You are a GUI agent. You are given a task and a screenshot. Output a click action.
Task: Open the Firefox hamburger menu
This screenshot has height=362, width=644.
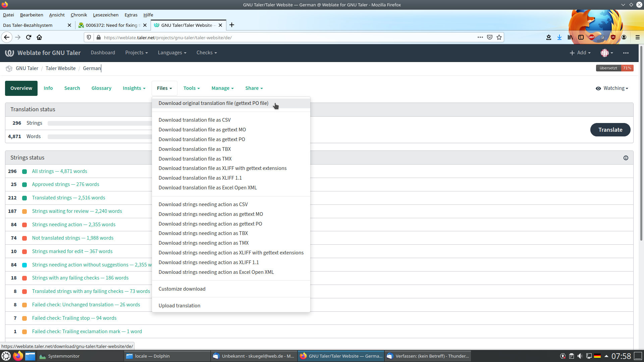click(x=637, y=37)
